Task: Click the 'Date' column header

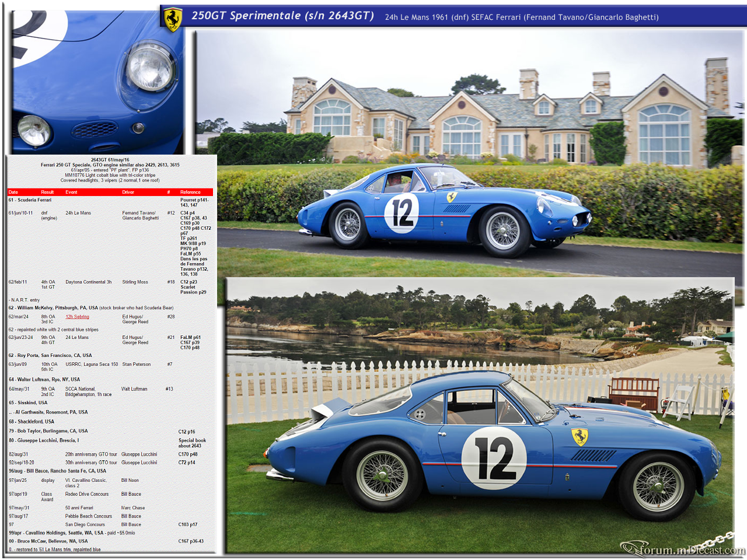Action: (x=13, y=192)
